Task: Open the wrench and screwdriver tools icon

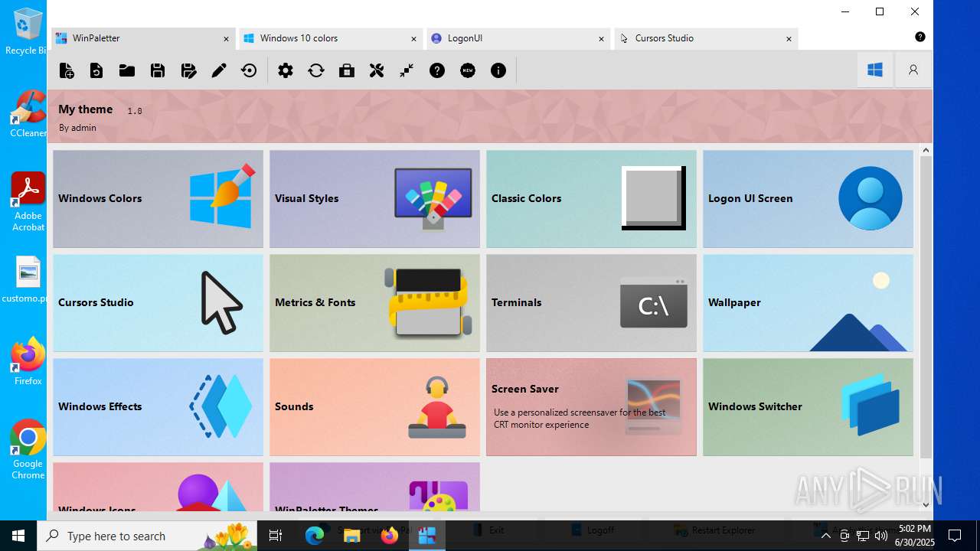Action: click(377, 70)
